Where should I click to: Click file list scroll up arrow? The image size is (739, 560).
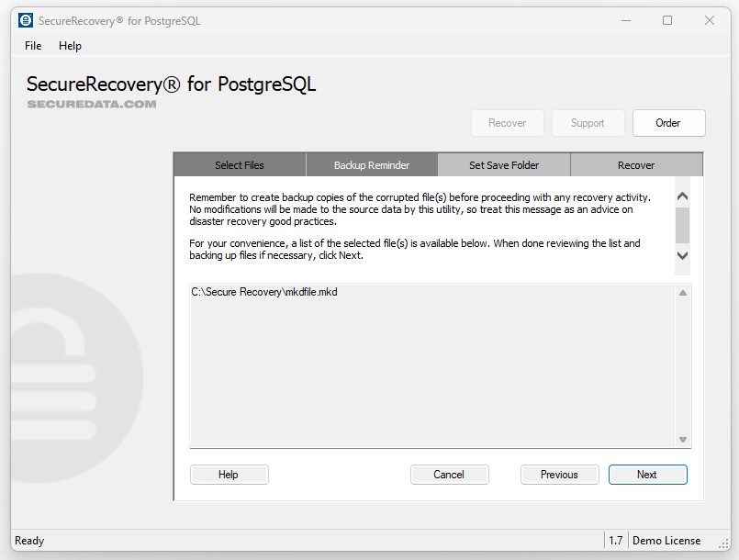click(683, 293)
